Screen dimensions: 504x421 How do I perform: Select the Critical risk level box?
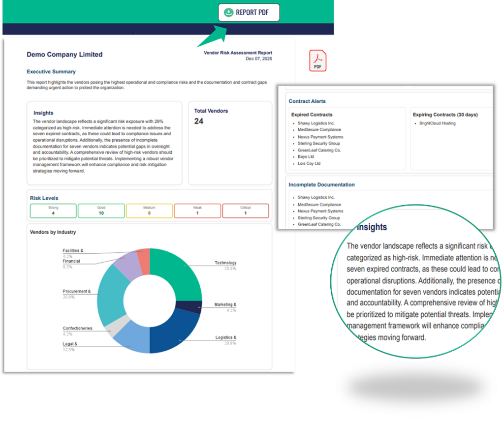point(245,211)
